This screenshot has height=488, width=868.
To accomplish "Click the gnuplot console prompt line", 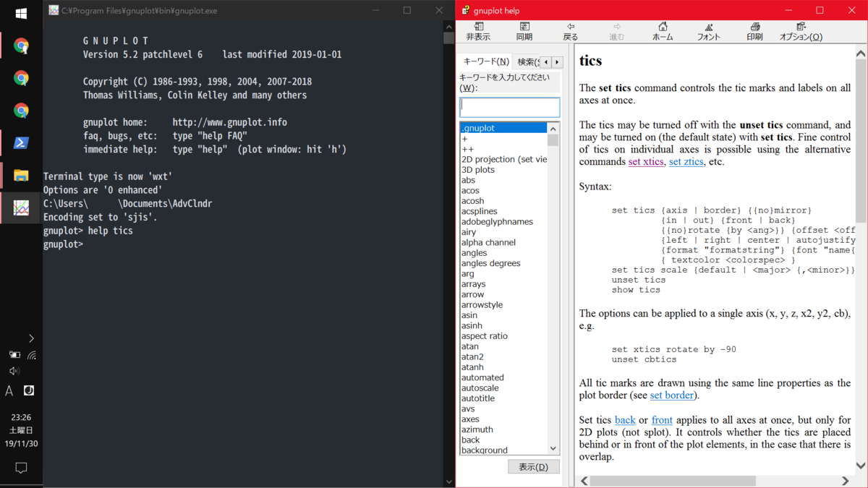I will pyautogui.click(x=64, y=244).
